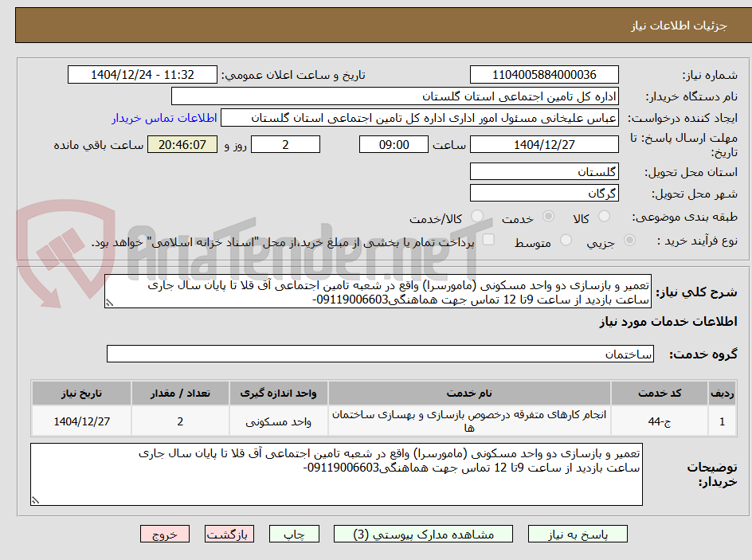
Task: Click resize handle of توضیحات خریدار textarea
Action: coord(35,500)
